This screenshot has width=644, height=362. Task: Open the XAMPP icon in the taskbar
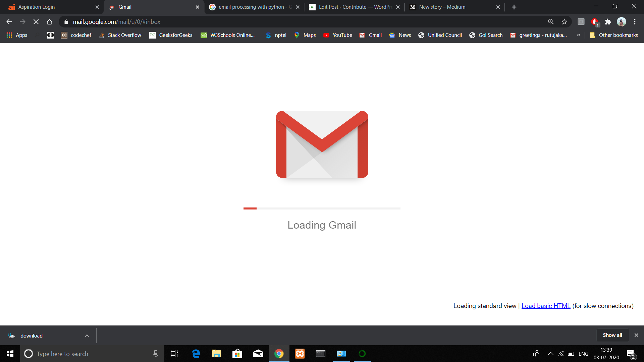point(300,354)
